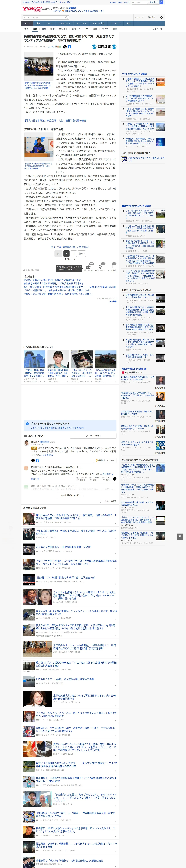Click the keyword search magnifier icon

[x=66, y=18]
